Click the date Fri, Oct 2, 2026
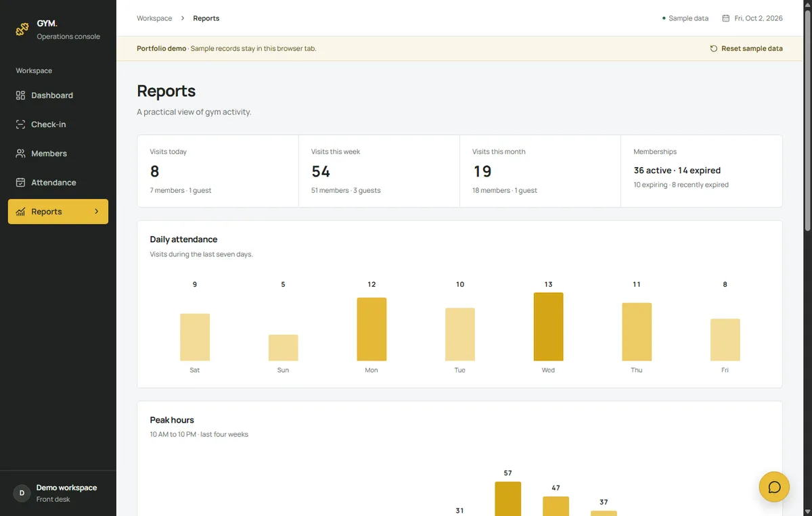 (759, 18)
